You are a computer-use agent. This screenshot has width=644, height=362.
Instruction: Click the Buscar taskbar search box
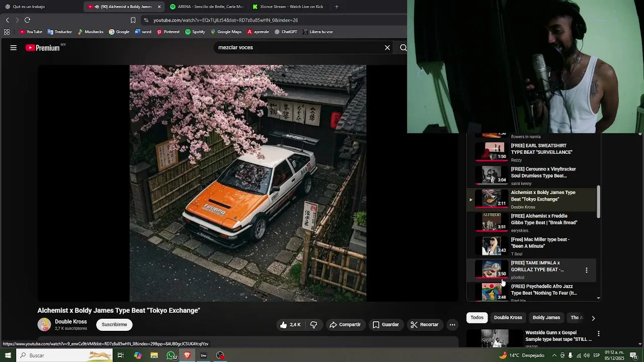click(x=64, y=355)
